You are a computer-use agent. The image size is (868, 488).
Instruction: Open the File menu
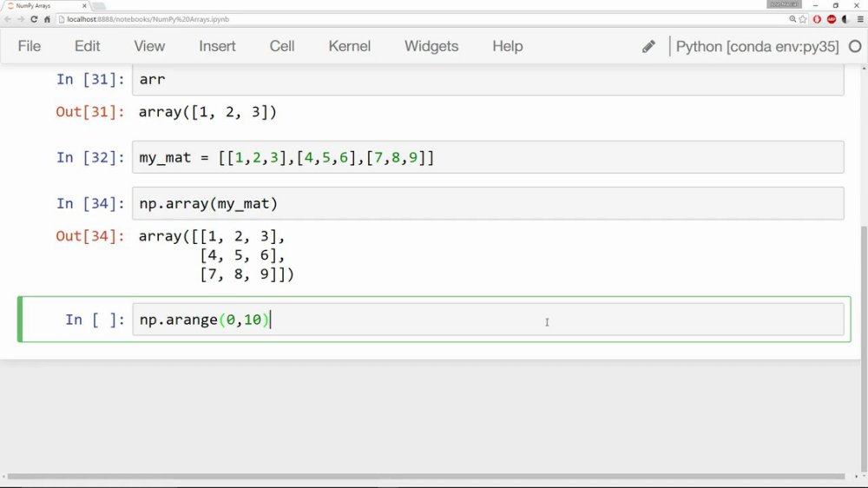pos(30,46)
